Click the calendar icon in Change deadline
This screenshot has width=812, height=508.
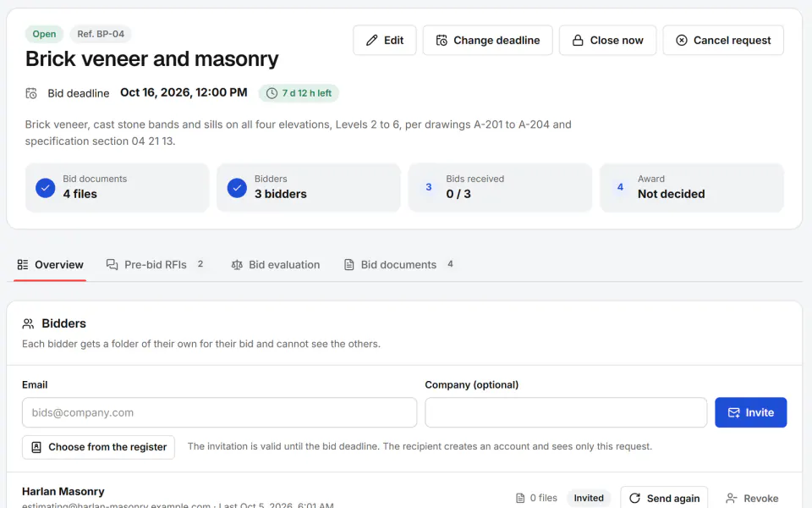coord(442,41)
